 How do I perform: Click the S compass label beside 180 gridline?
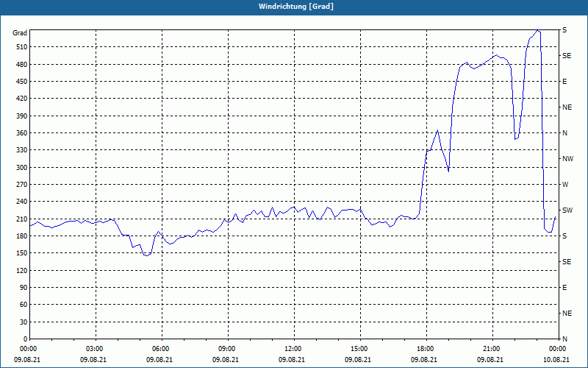coord(564,236)
